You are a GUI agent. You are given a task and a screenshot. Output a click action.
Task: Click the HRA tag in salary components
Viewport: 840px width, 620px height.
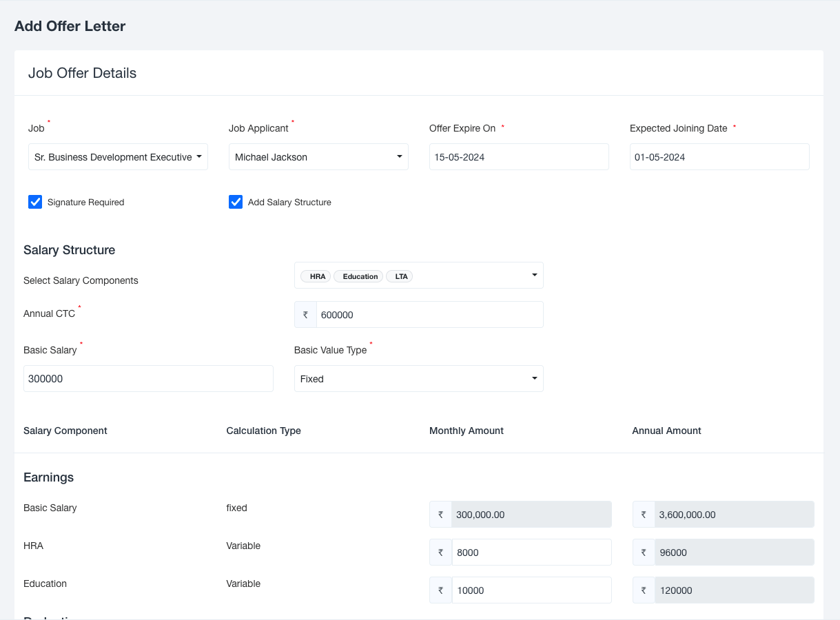tap(317, 276)
